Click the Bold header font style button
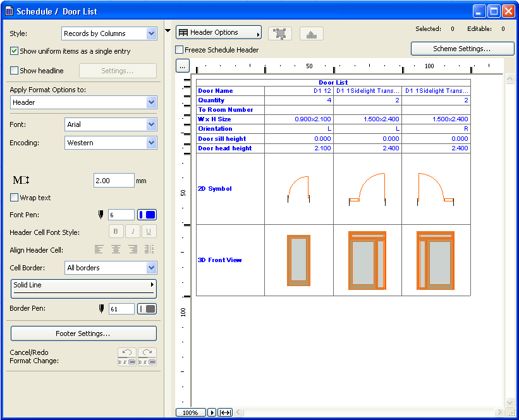The width and height of the screenshot is (519, 420). [116, 232]
